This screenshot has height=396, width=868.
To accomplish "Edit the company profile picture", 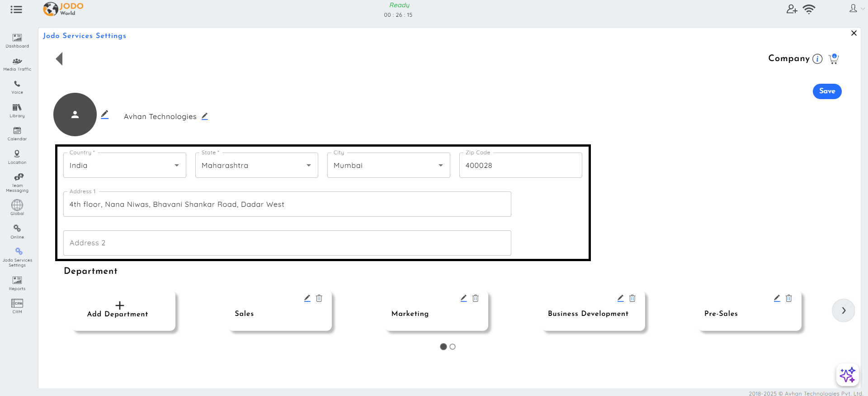I will click(105, 115).
